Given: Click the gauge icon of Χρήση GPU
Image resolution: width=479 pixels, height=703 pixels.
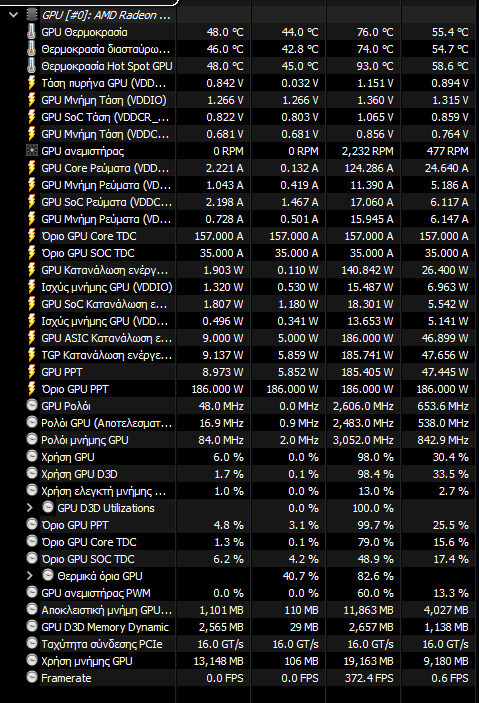Looking at the screenshot, I should tap(31, 456).
